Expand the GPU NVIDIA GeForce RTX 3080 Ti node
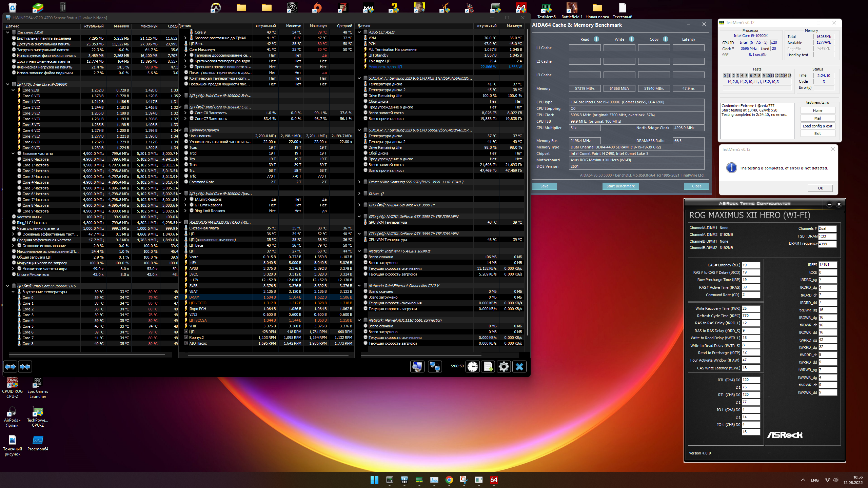 [359, 205]
